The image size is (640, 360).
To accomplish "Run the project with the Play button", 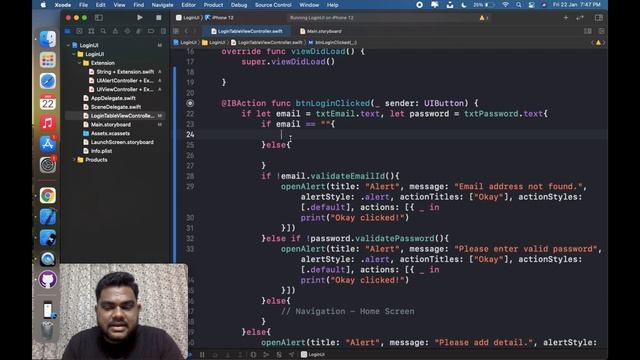I will (x=140, y=18).
